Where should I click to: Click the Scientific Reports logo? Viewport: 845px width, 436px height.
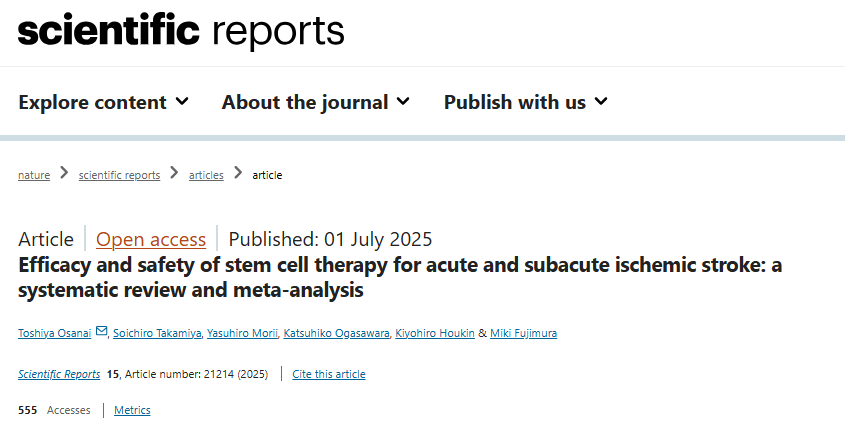click(181, 31)
